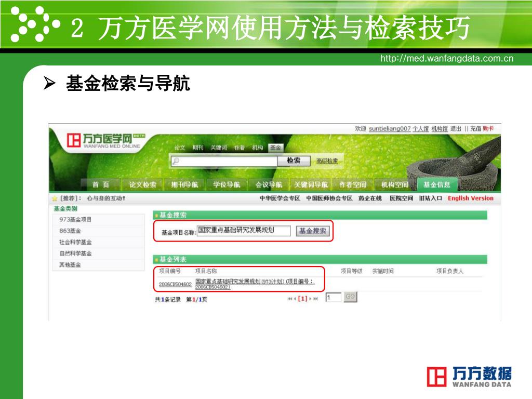Click the 项目编号 column header

click(170, 271)
